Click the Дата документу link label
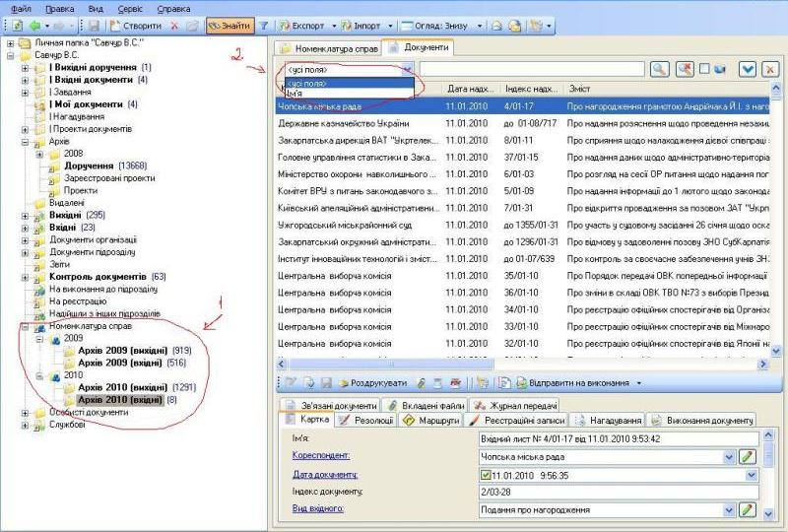Screen dimensions: 788x532 tap(325, 474)
